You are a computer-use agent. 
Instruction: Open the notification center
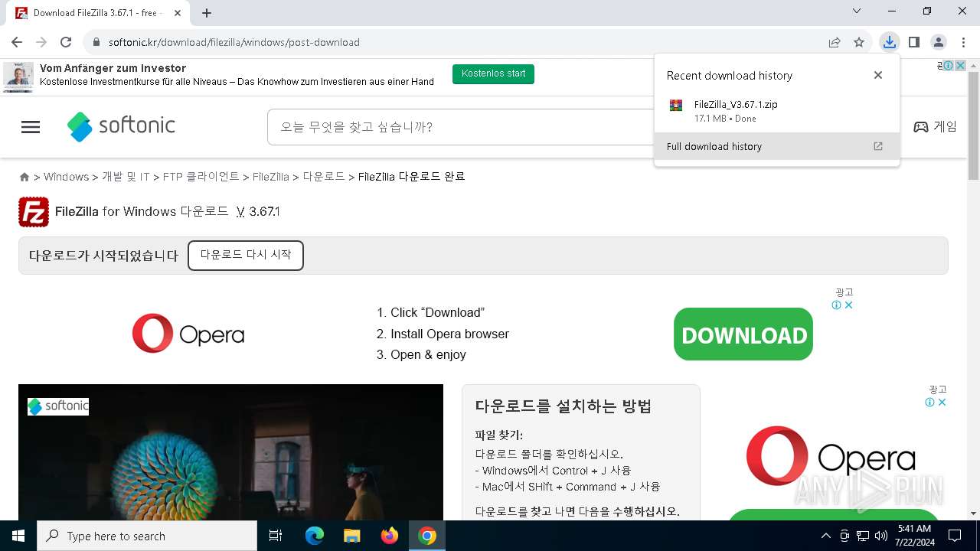(x=955, y=536)
